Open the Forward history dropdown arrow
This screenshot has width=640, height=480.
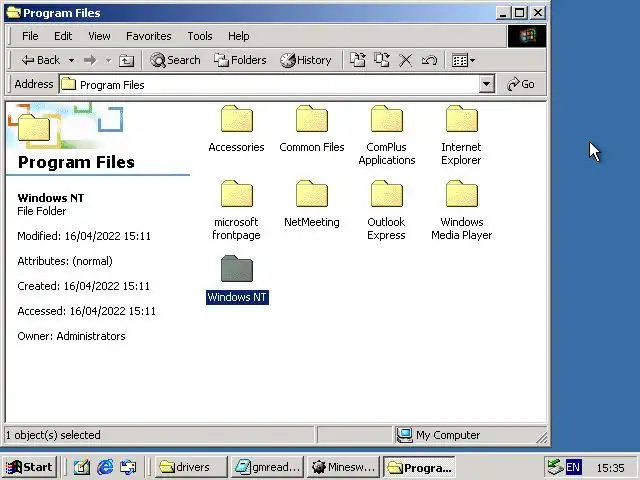pos(108,60)
